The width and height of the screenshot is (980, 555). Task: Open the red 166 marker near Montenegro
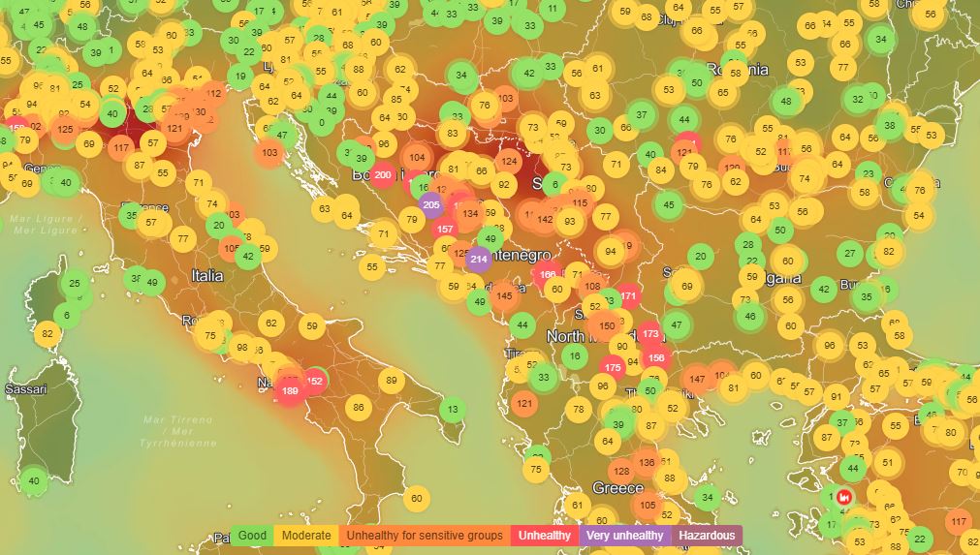pyautogui.click(x=548, y=274)
